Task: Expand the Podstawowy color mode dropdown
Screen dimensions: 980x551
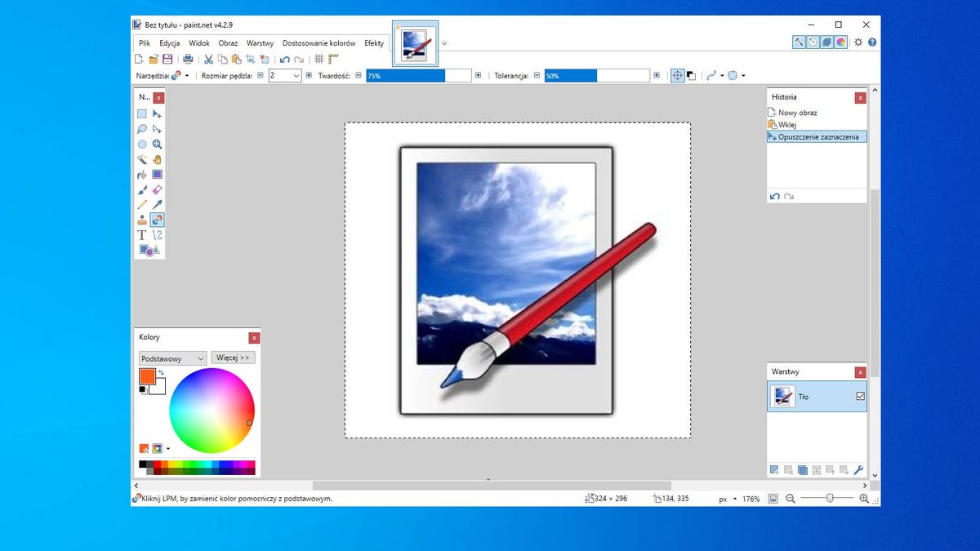Action: 172,358
